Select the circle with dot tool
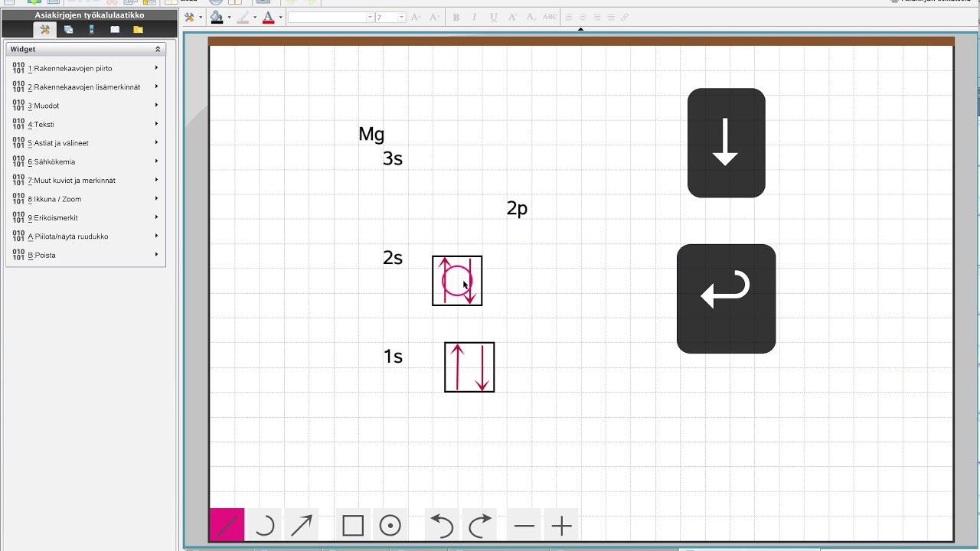 pos(390,526)
